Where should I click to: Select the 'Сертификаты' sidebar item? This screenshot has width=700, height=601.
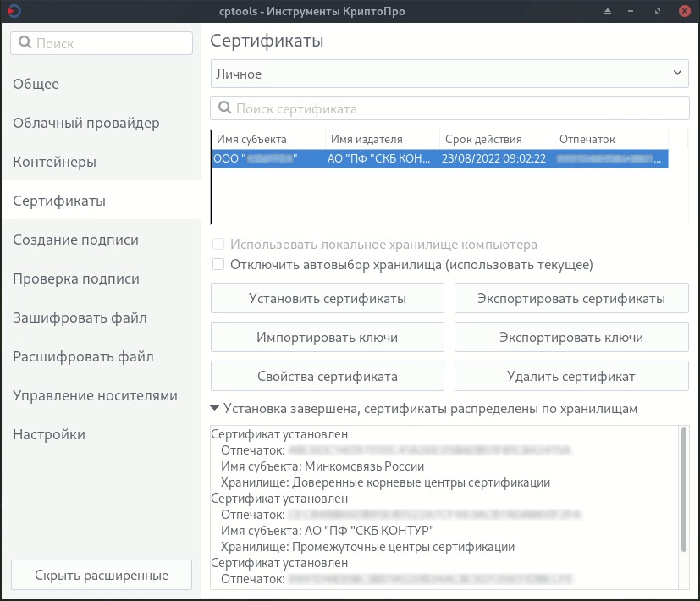(102, 201)
